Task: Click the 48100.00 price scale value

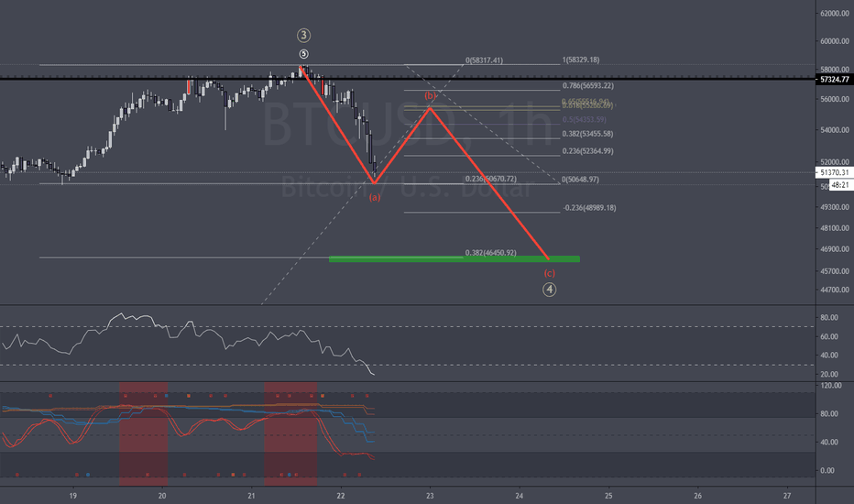Action: pyautogui.click(x=835, y=228)
